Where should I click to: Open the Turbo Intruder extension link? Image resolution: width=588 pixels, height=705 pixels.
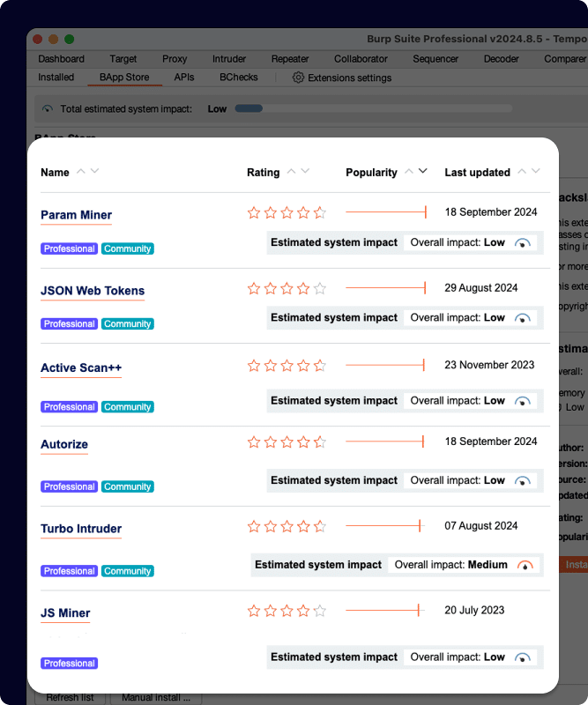[81, 529]
